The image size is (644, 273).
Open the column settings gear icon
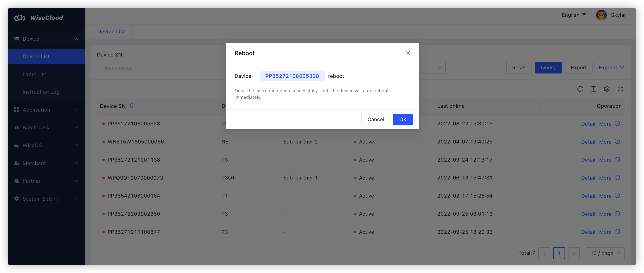(607, 89)
